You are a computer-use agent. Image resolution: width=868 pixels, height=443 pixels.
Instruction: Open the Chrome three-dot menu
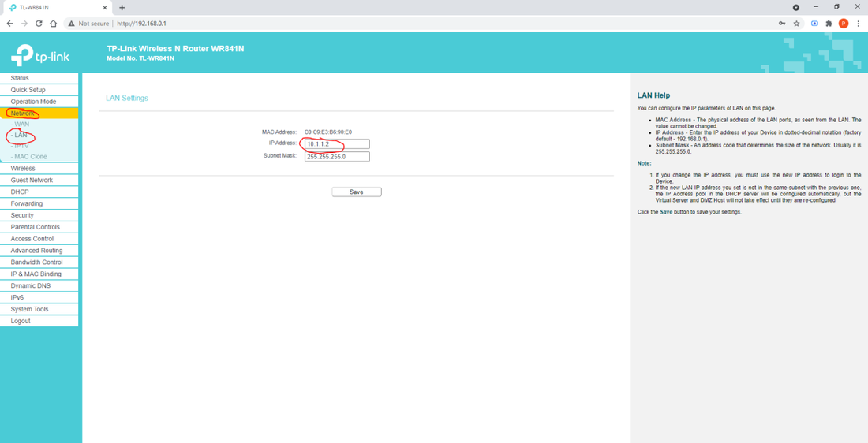tap(858, 24)
